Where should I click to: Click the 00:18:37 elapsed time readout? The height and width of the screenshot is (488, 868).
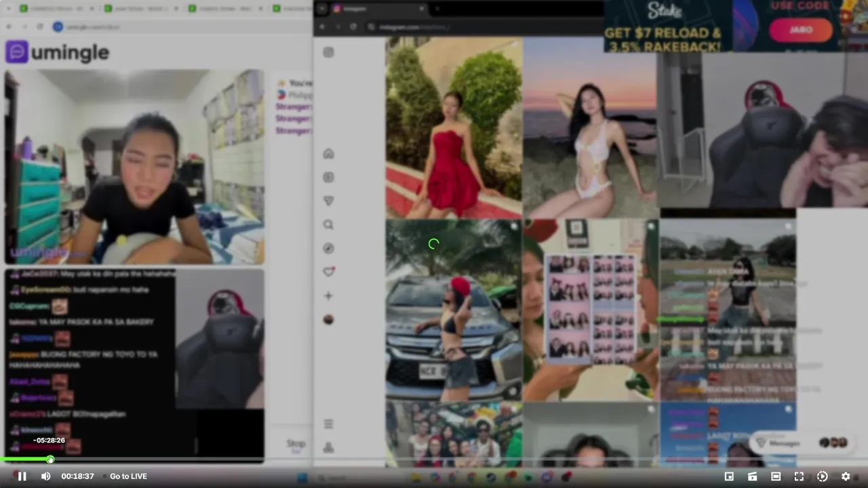tap(77, 476)
